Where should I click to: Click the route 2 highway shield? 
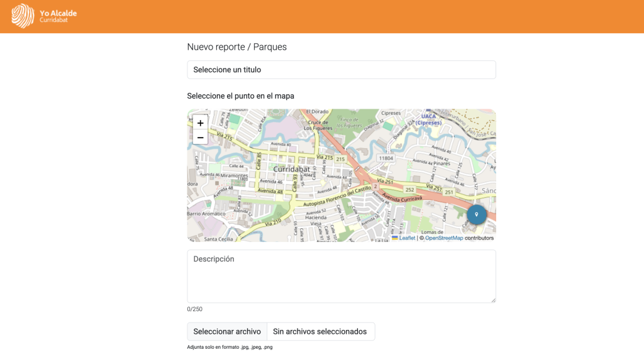click(x=375, y=186)
